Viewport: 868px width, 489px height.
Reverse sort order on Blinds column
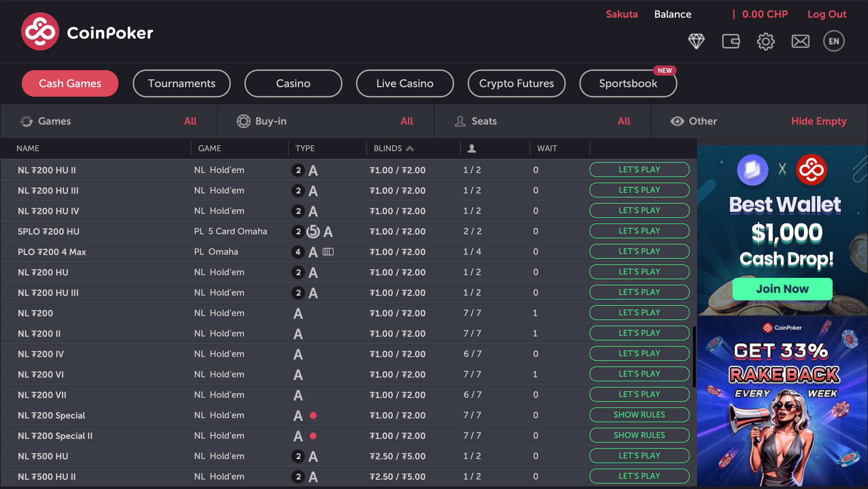[x=411, y=148]
